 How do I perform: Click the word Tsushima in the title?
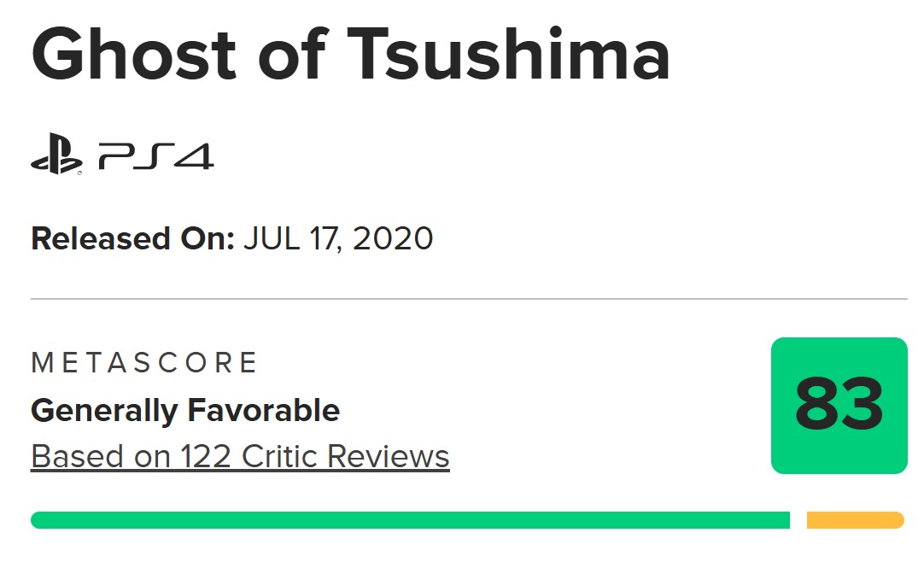coord(509,54)
